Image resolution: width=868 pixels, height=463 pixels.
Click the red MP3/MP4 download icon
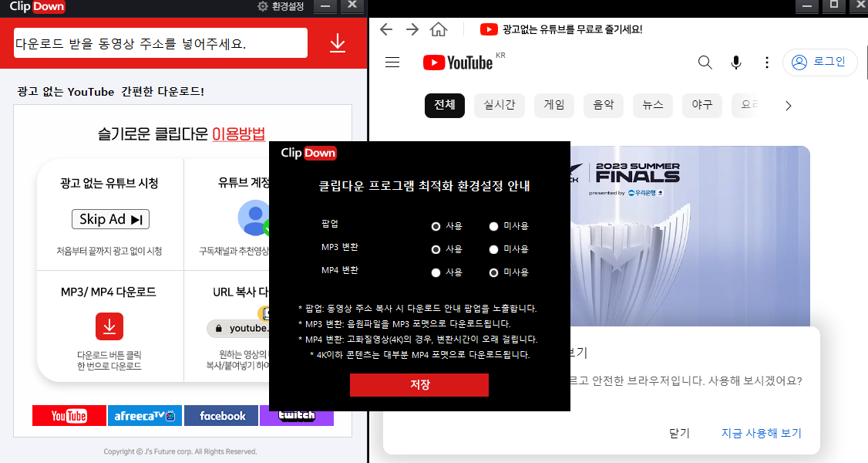click(109, 326)
